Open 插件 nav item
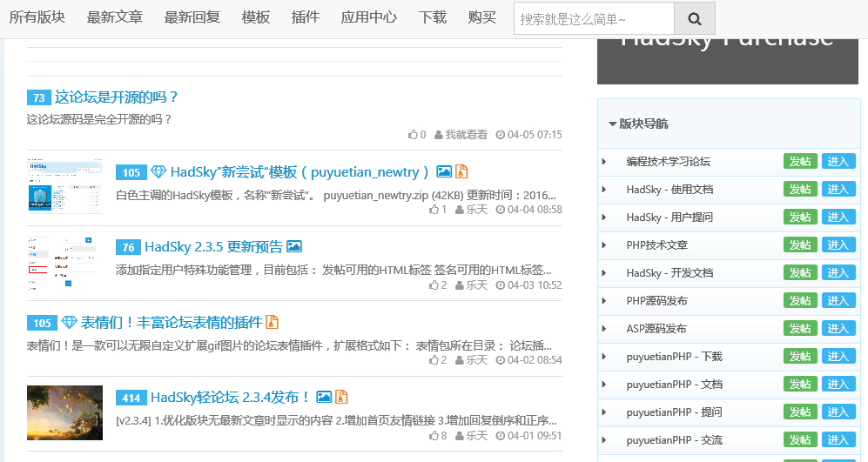 pos(306,17)
